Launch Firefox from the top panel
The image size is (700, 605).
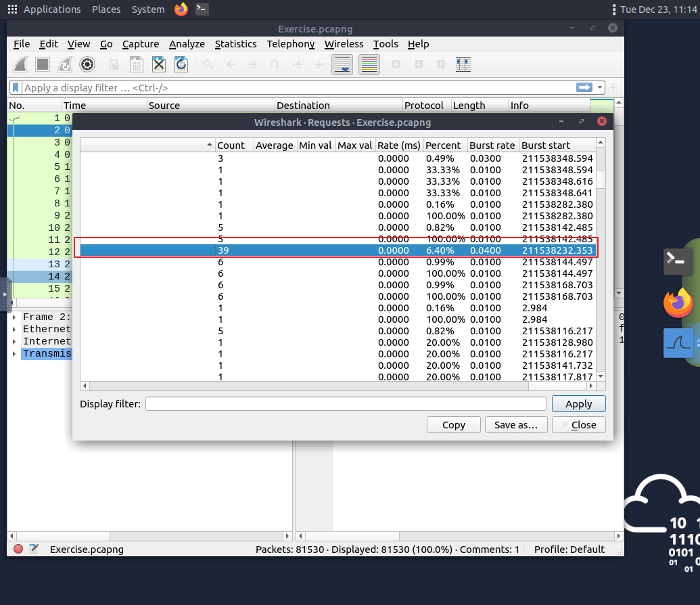[181, 9]
